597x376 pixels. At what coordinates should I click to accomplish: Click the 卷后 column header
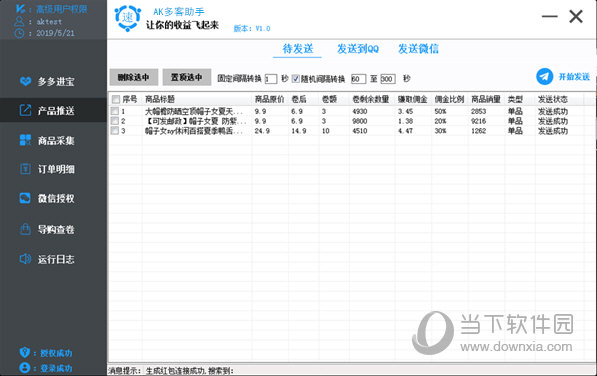point(299,99)
